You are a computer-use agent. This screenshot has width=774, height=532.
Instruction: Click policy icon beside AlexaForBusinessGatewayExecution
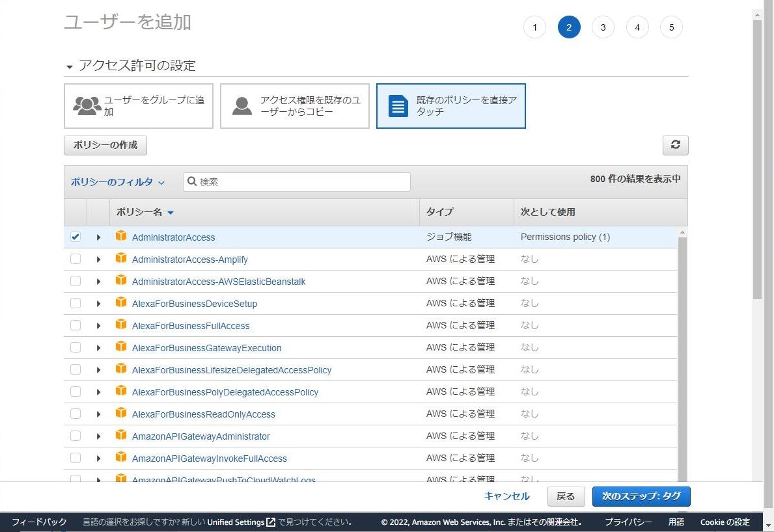121,347
